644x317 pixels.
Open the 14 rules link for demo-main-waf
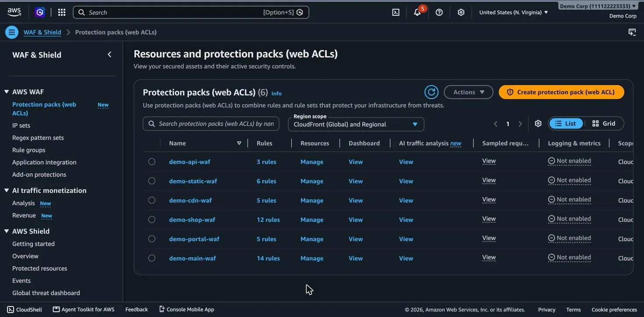point(268,258)
